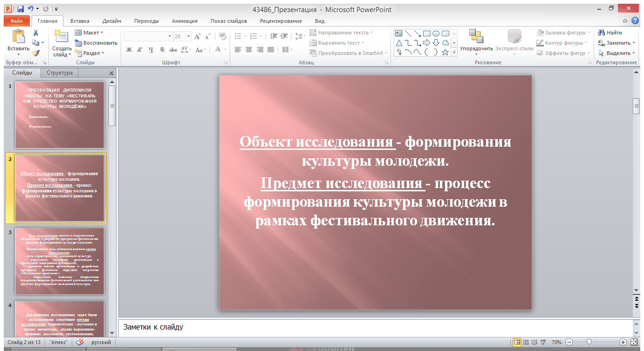Switch to Reading view in the status bar
The width and height of the screenshot is (644, 351).
tap(534, 342)
